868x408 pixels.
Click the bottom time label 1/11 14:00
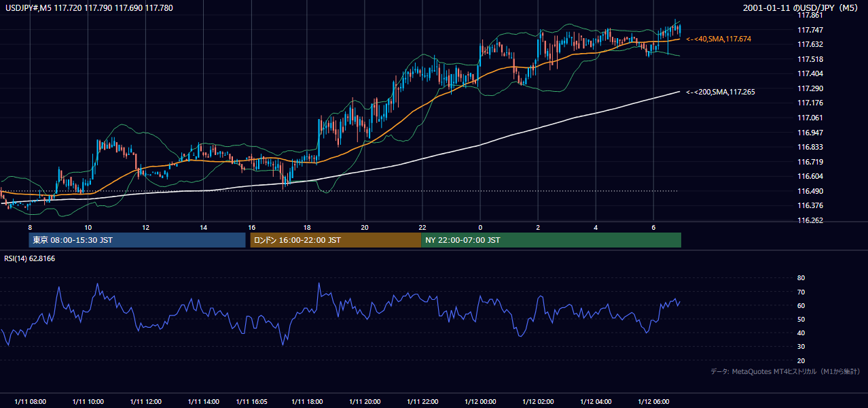(204, 402)
